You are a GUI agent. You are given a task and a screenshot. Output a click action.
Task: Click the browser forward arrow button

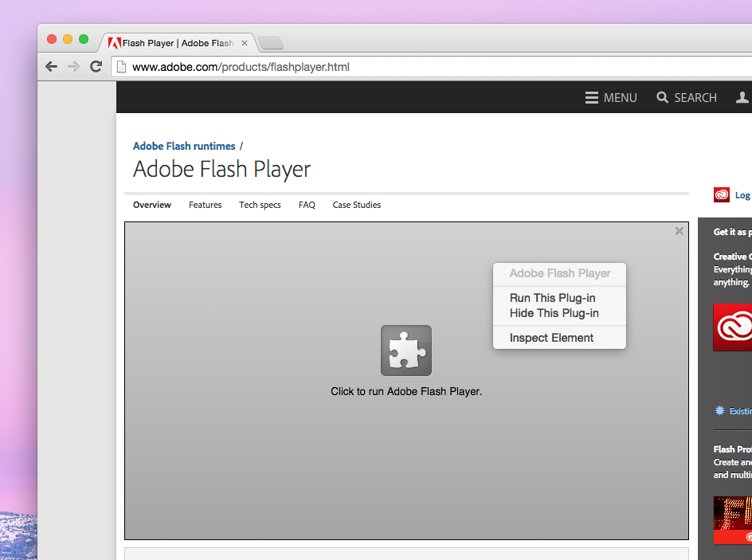click(x=73, y=67)
